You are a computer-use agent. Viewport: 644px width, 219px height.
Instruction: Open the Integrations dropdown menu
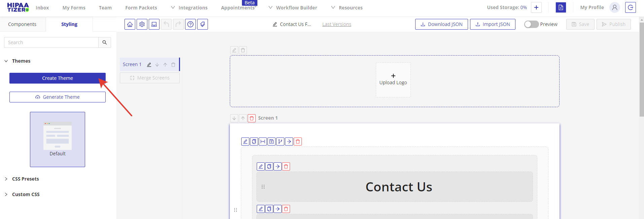coord(189,8)
